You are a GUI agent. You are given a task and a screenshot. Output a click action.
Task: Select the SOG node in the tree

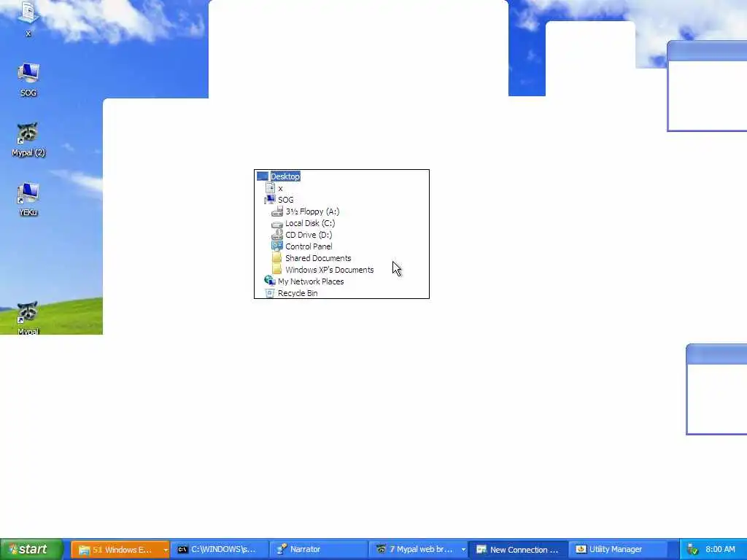[286, 200]
